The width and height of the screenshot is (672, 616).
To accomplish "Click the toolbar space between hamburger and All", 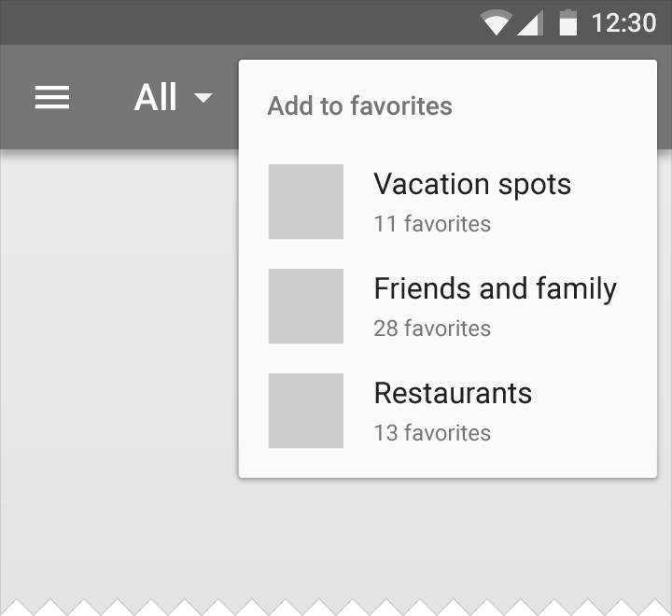I will 101,97.
